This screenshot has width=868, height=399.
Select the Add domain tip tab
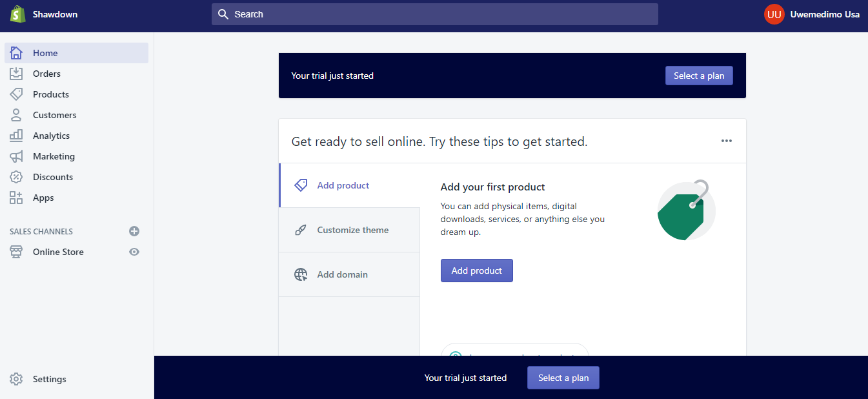pyautogui.click(x=350, y=274)
